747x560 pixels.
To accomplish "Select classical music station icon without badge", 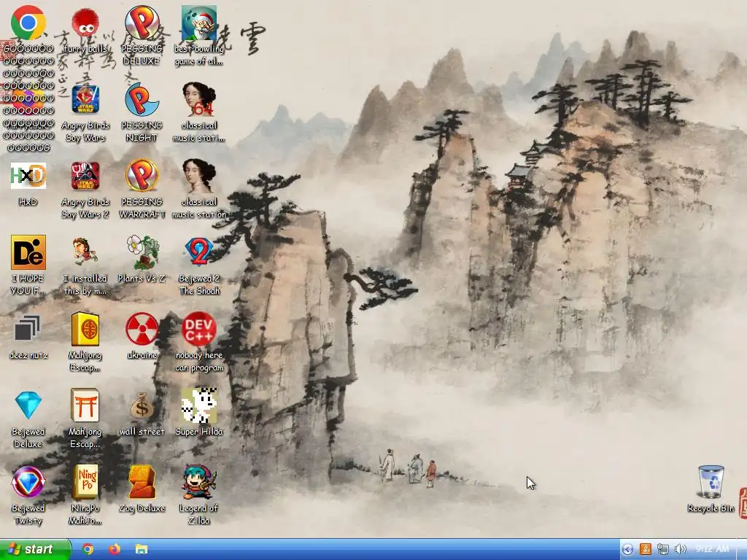I will (x=198, y=176).
